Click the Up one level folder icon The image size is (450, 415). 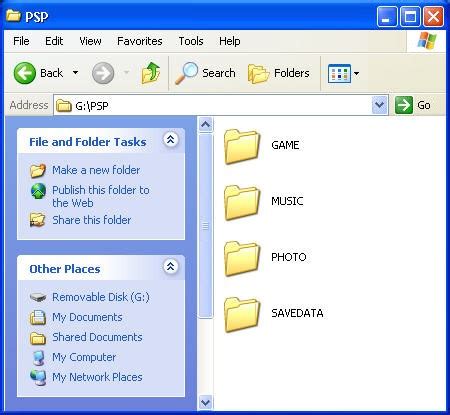tap(151, 73)
